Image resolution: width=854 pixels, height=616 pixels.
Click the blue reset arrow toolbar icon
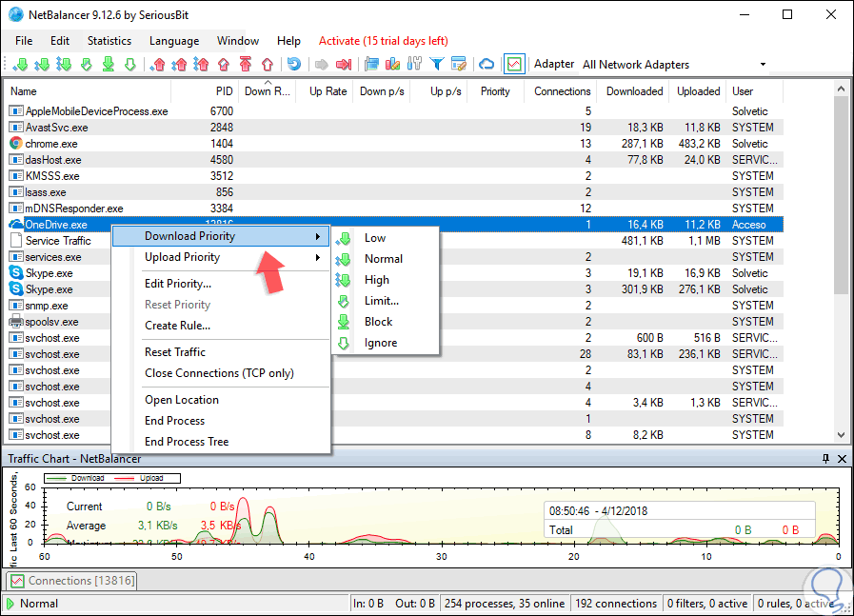click(x=294, y=65)
